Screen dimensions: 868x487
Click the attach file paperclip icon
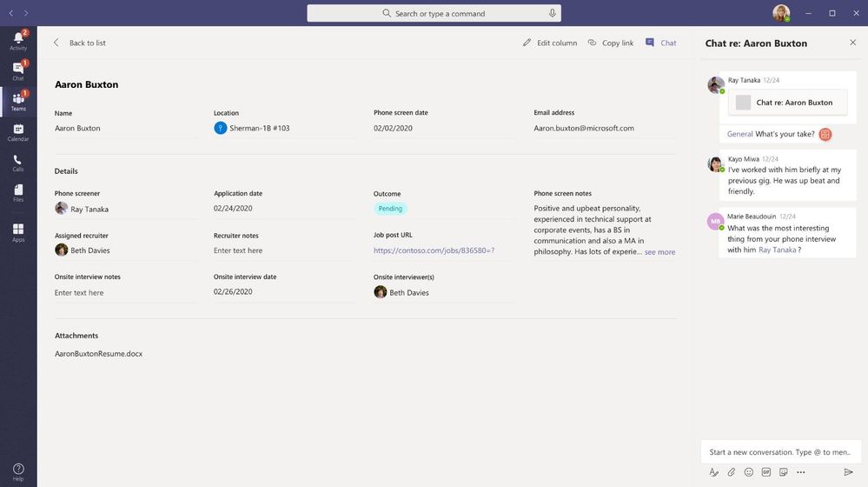point(732,472)
